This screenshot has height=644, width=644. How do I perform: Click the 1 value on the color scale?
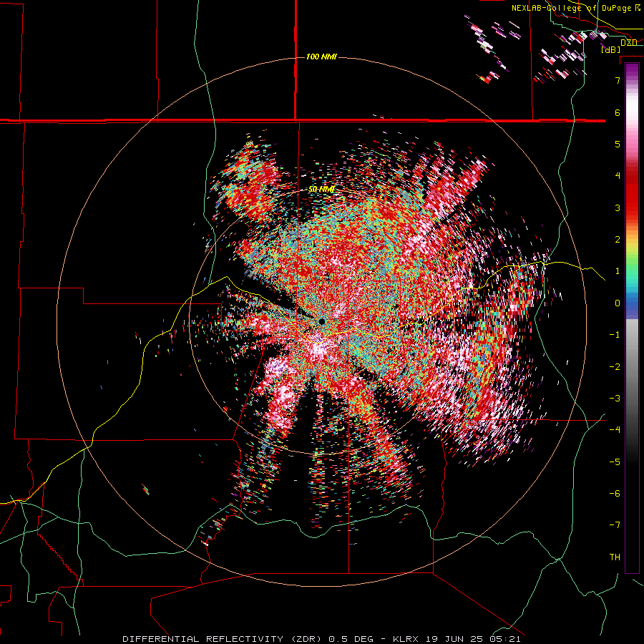coord(618,271)
